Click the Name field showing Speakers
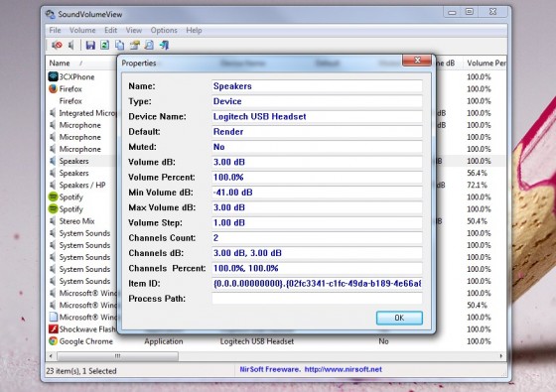The width and height of the screenshot is (556, 392). (317, 86)
